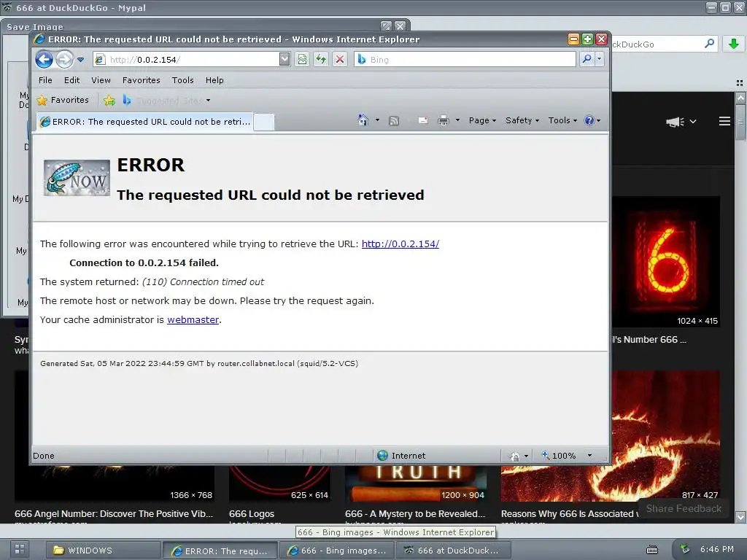This screenshot has height=560, width=747.
Task: Open the Tools menu in the menu bar
Action: 183,80
